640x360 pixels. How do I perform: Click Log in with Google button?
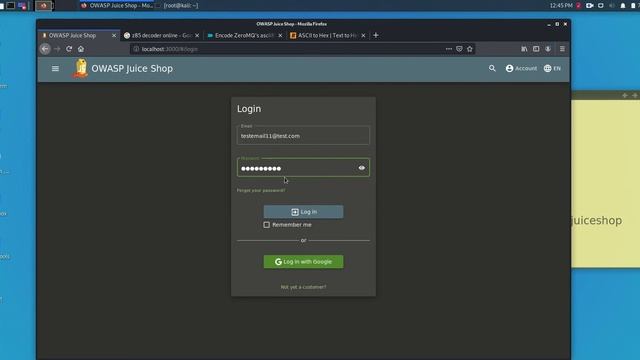303,262
